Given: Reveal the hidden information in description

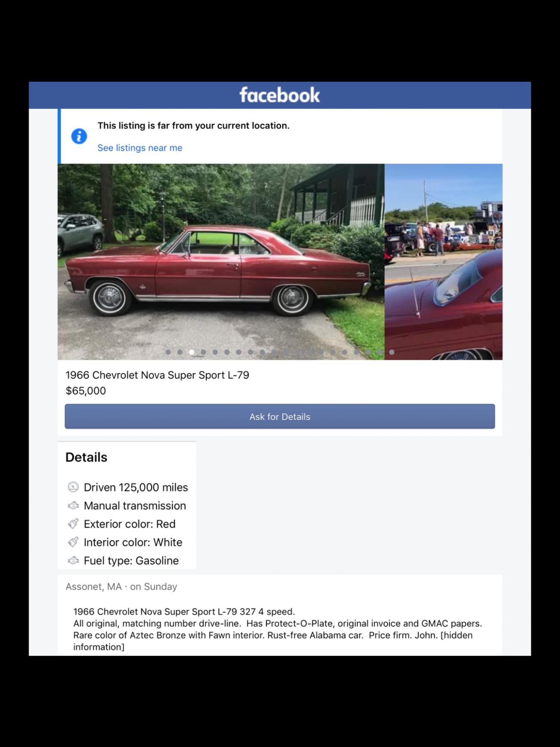Looking at the screenshot, I should click(x=273, y=641).
